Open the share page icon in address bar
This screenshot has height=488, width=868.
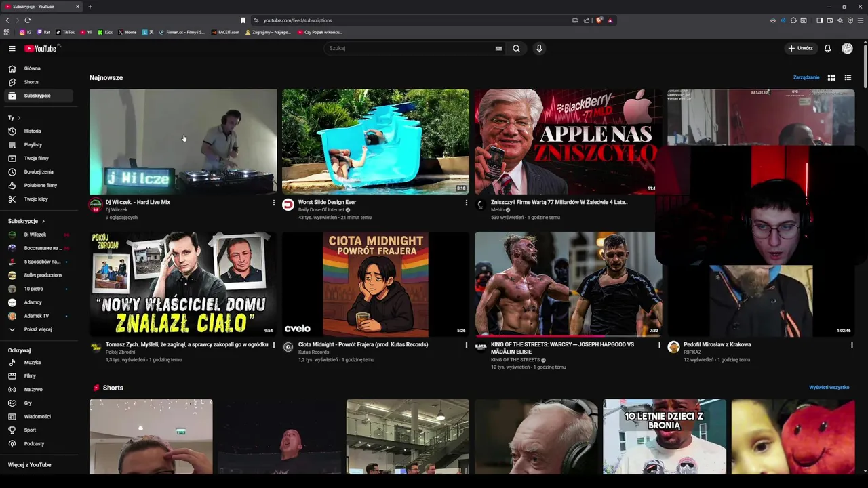click(587, 20)
